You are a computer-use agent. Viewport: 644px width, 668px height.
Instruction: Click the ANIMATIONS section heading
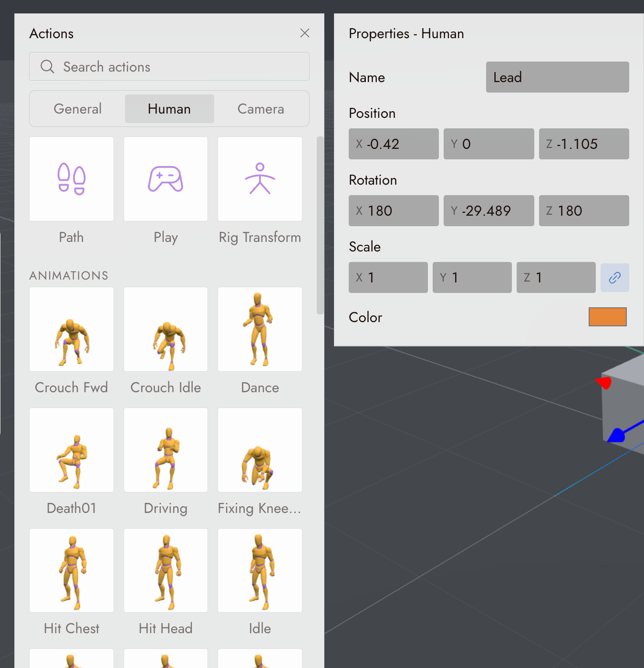tap(69, 275)
